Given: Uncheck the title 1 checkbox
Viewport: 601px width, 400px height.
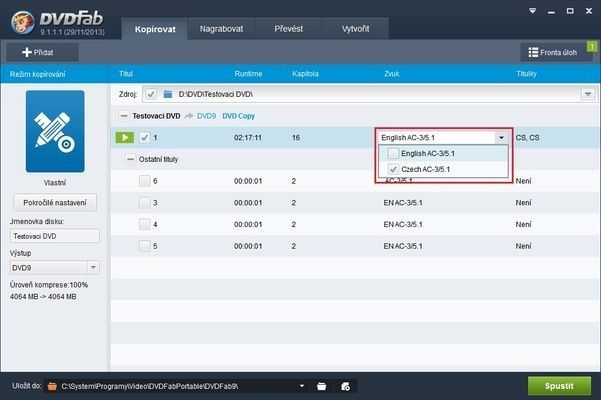Looking at the screenshot, I should click(145, 138).
